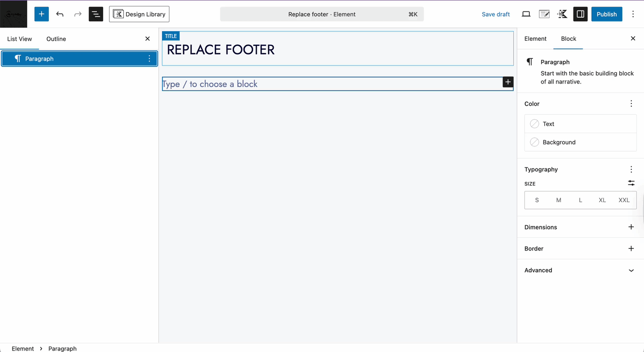Open the Design Library
The height and width of the screenshot is (352, 644).
pos(139,14)
